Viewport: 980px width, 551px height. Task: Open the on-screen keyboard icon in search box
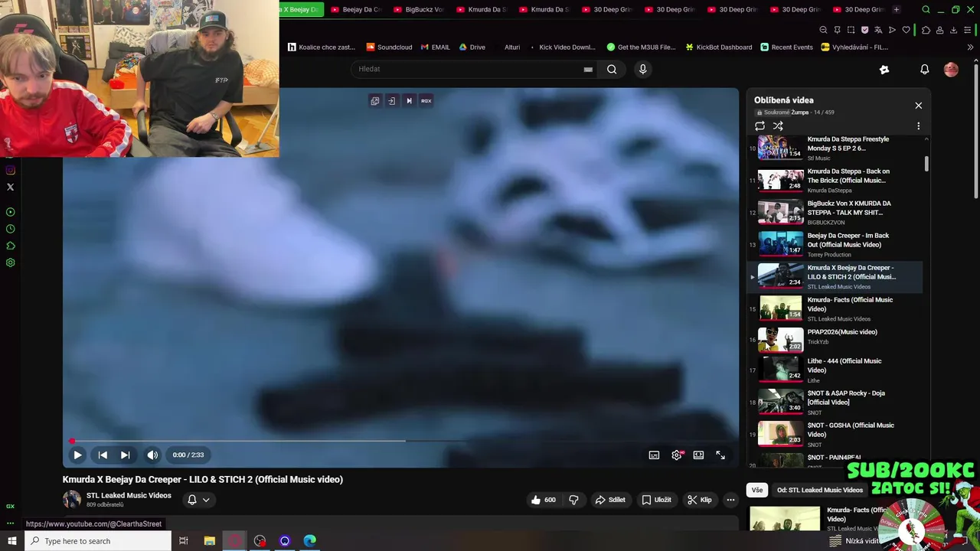pyautogui.click(x=588, y=69)
